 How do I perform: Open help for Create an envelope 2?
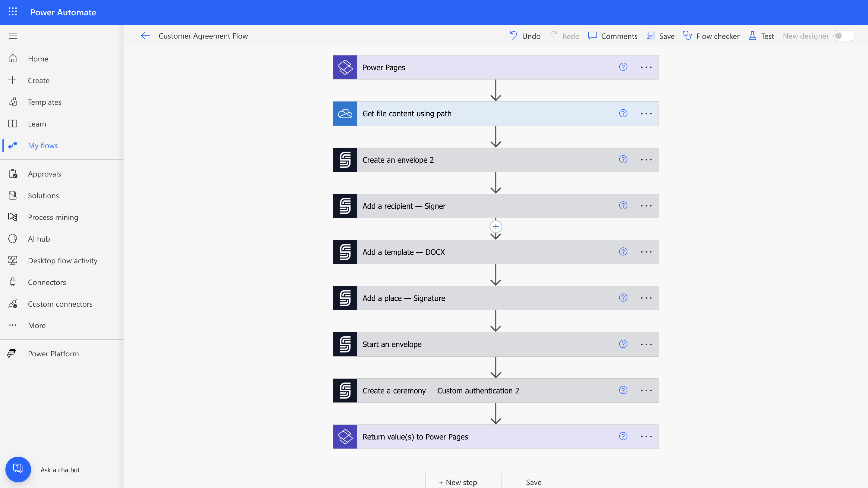point(623,160)
